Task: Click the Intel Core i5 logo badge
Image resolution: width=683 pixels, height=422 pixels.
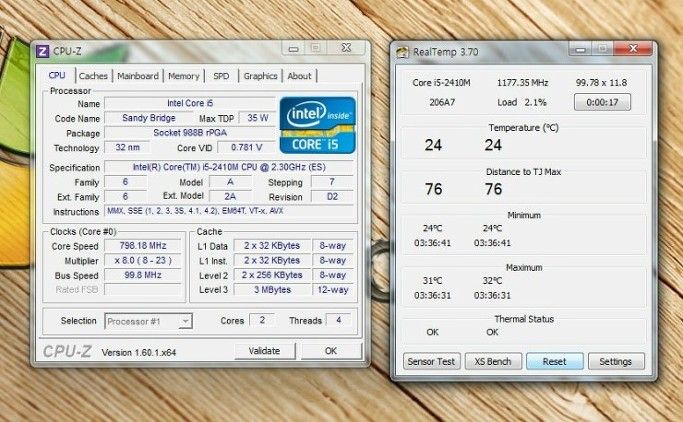Action: (318, 125)
